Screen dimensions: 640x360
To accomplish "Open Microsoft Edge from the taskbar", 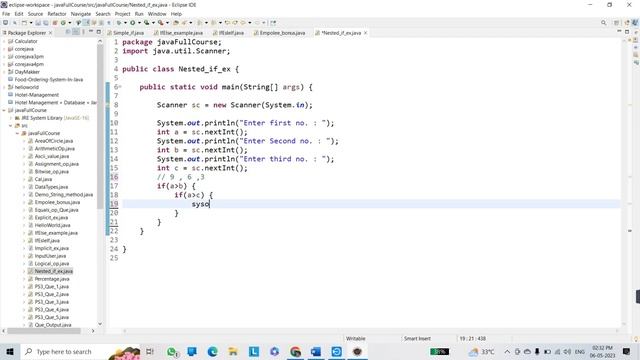I will pyautogui.click(x=212, y=352).
